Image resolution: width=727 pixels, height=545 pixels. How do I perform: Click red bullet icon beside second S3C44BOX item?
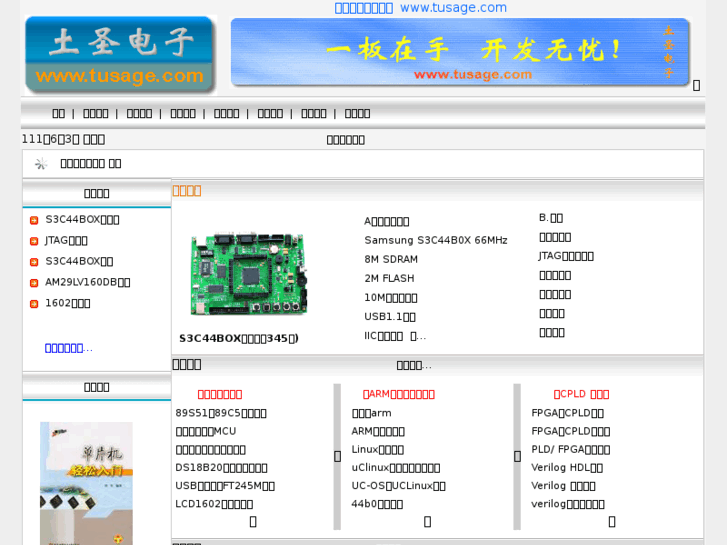point(34,262)
